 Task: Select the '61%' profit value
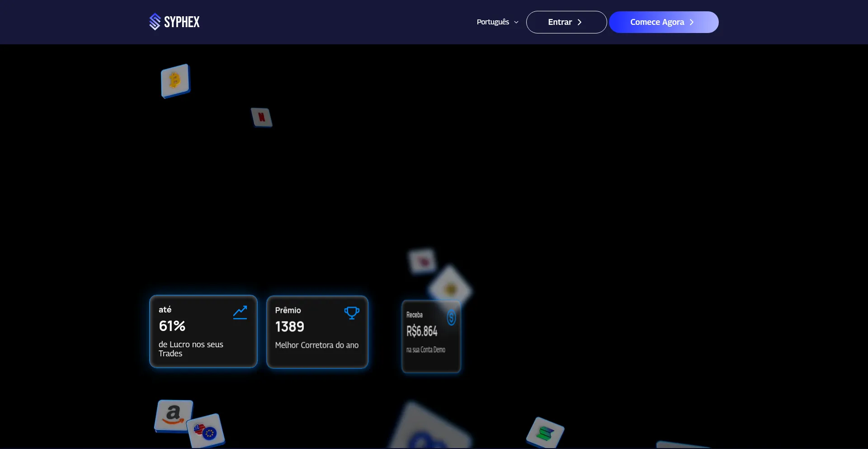coord(172,326)
